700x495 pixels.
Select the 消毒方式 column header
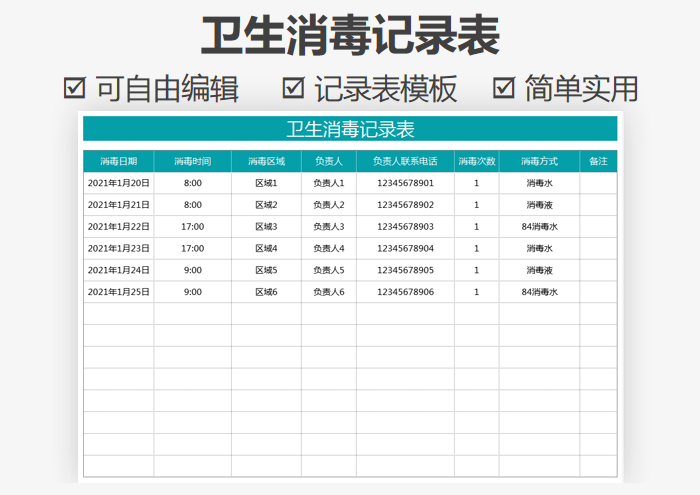point(539,161)
